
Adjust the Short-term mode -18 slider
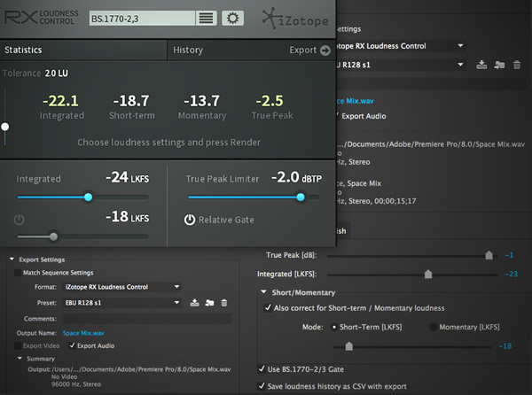tap(348, 346)
